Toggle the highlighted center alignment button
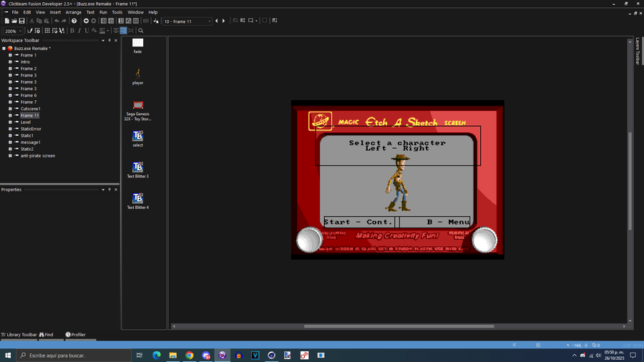The width and height of the screenshot is (644, 362). [x=123, y=31]
